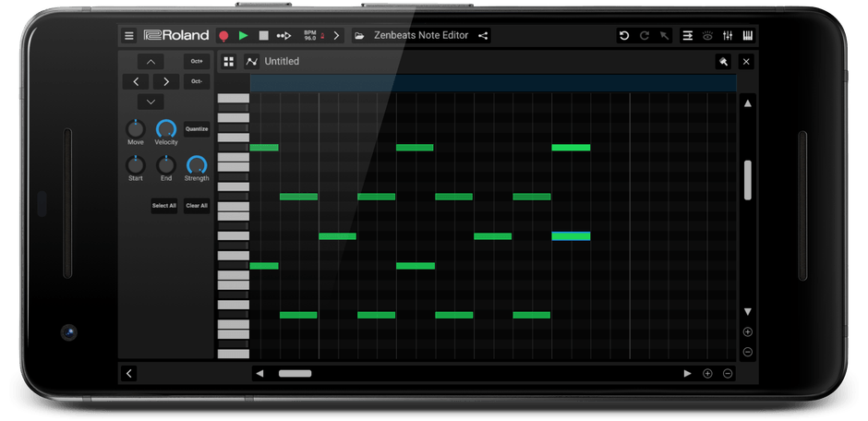Collapse panel with bottom-left back chevron

(129, 373)
